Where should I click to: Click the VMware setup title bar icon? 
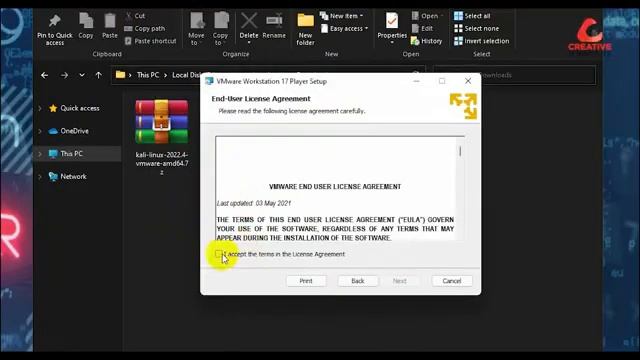[x=209, y=81]
